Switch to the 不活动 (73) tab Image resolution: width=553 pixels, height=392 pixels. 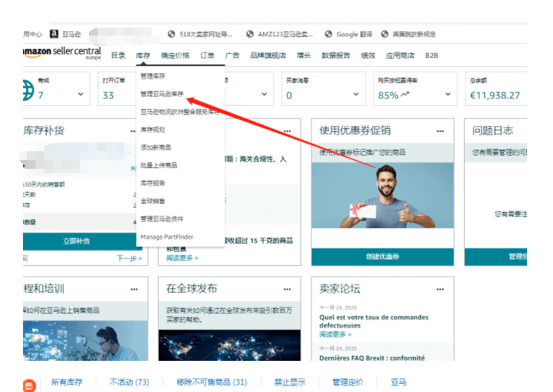point(129,382)
